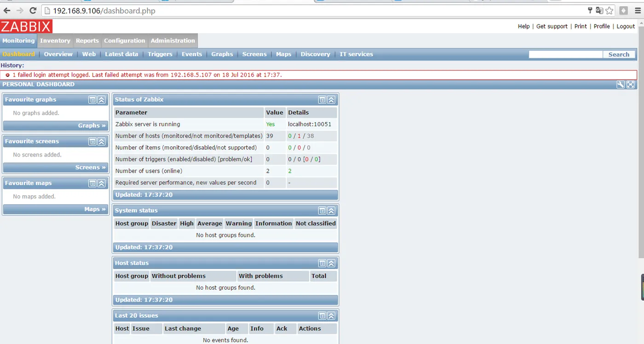Open dashboard configuration wrench icon

621,84
